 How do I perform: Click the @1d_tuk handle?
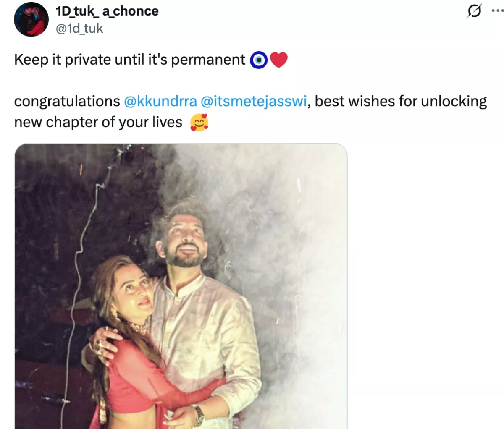pyautogui.click(x=79, y=29)
